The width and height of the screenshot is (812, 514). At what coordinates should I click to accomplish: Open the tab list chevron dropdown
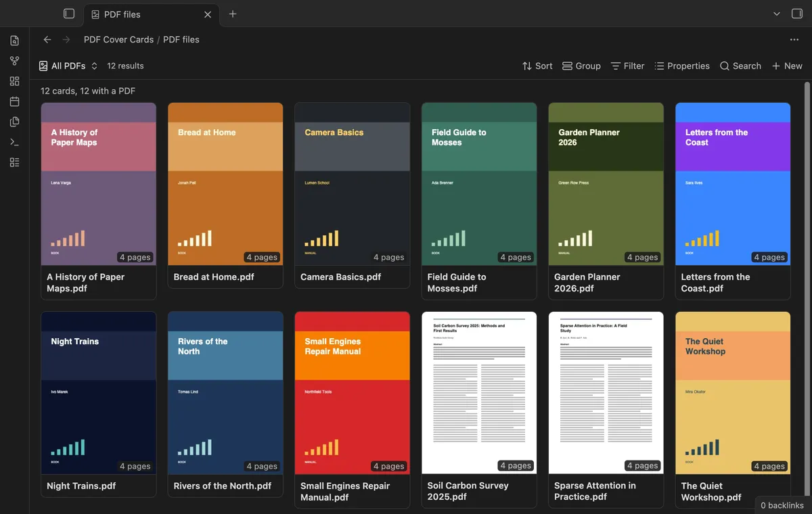coord(777,14)
